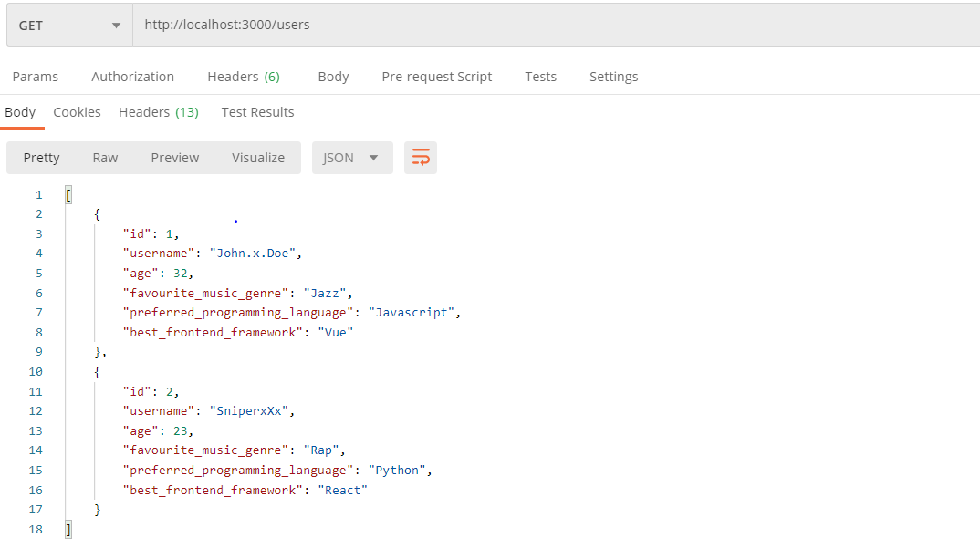Open the Preview response view

click(174, 157)
